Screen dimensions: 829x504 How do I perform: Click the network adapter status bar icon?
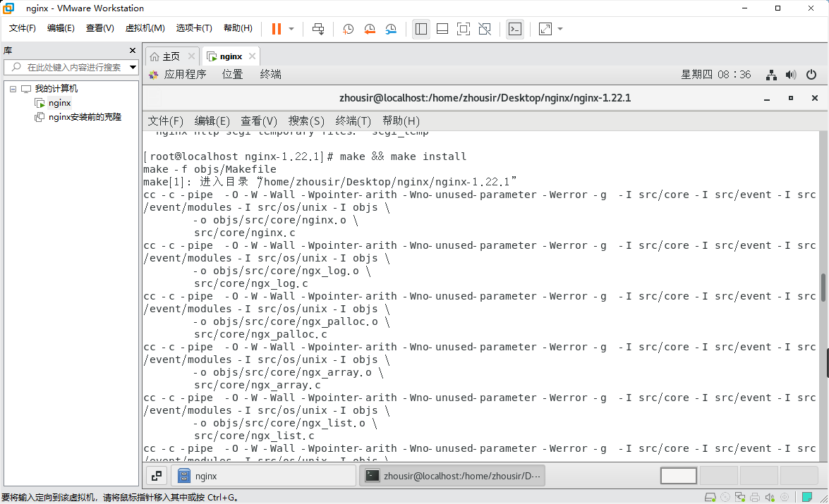click(740, 497)
